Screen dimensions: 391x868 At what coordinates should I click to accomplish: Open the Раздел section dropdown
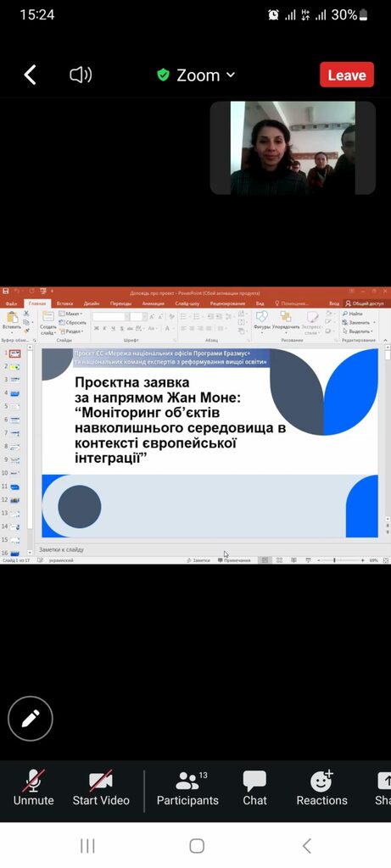(x=71, y=331)
